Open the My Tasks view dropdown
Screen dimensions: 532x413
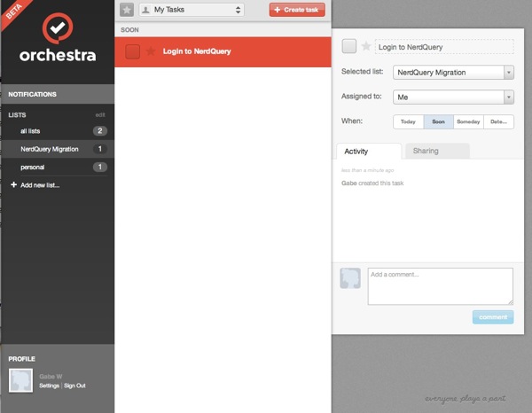192,10
